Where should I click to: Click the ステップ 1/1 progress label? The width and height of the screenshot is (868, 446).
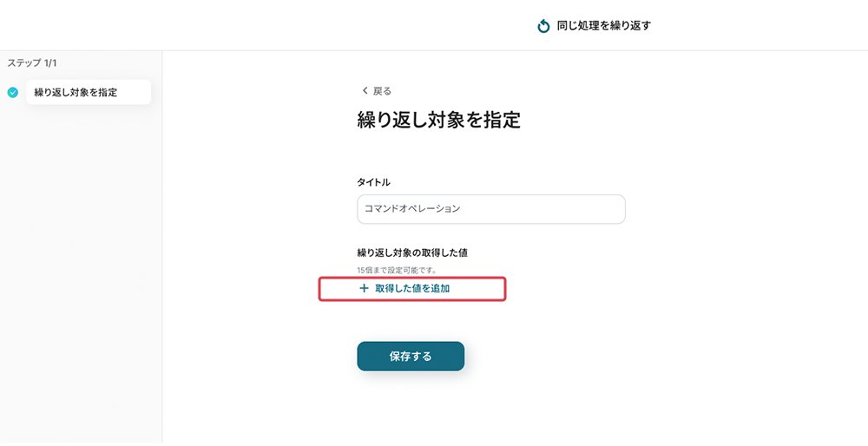[32, 63]
